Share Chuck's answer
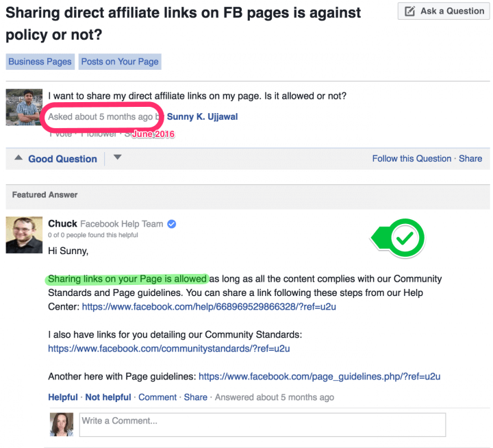The height and width of the screenshot is (448, 493). pyautogui.click(x=196, y=397)
